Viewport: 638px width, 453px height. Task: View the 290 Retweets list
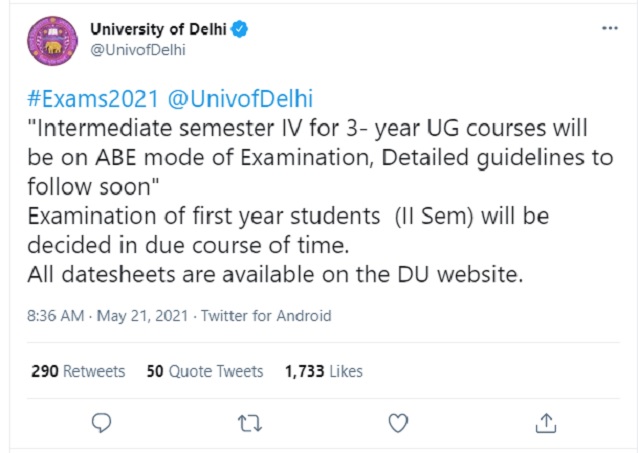(78, 370)
